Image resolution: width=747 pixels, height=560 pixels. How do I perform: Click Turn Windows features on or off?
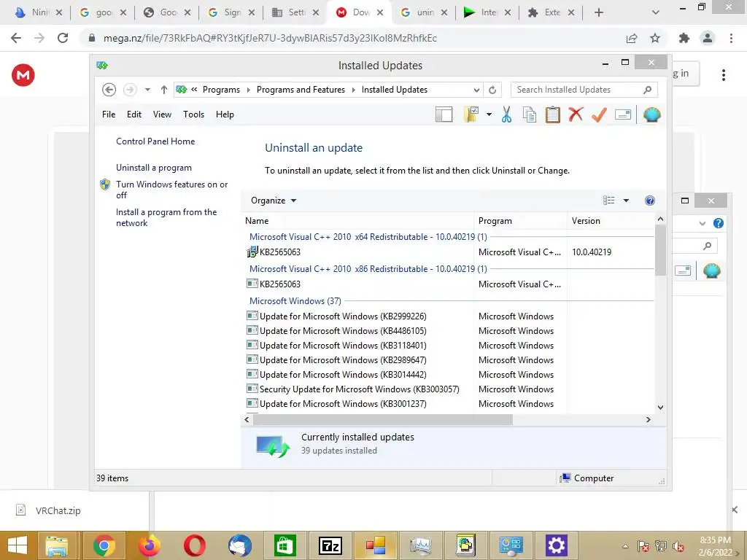171,190
